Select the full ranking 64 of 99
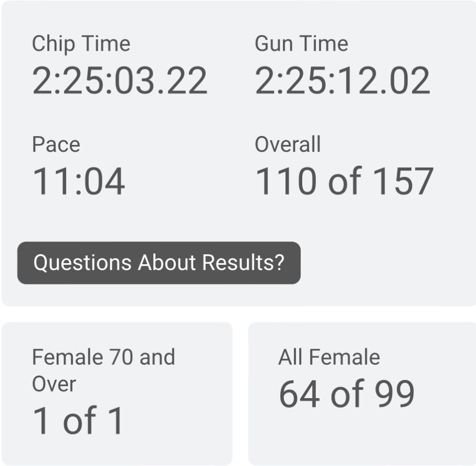 pos(346,394)
